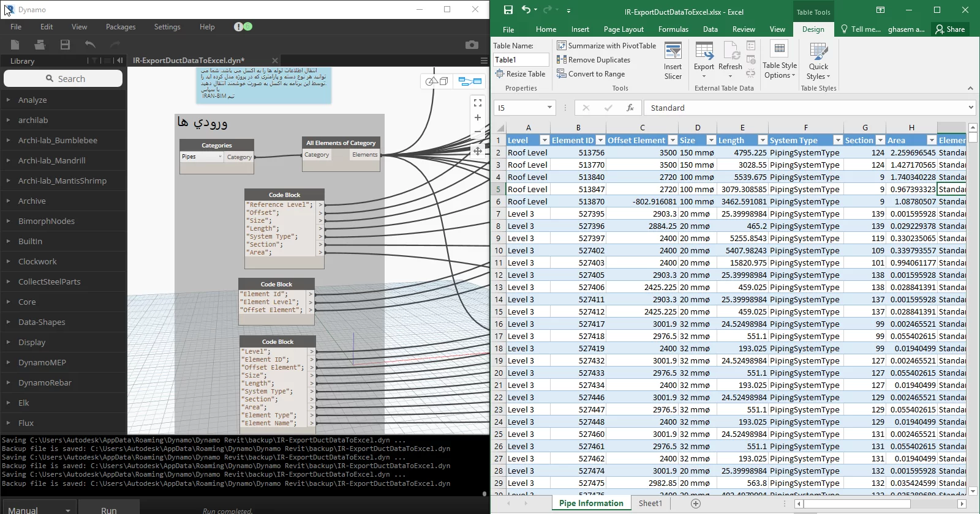The image size is (980, 514).
Task: Open the Packages menu in Dynamo
Action: pos(121,27)
